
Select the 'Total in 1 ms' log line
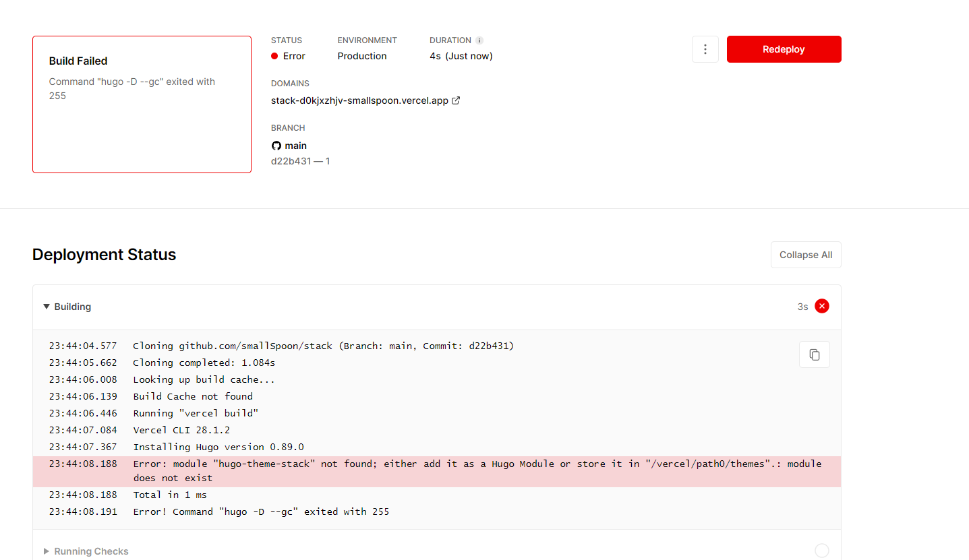tap(437, 495)
